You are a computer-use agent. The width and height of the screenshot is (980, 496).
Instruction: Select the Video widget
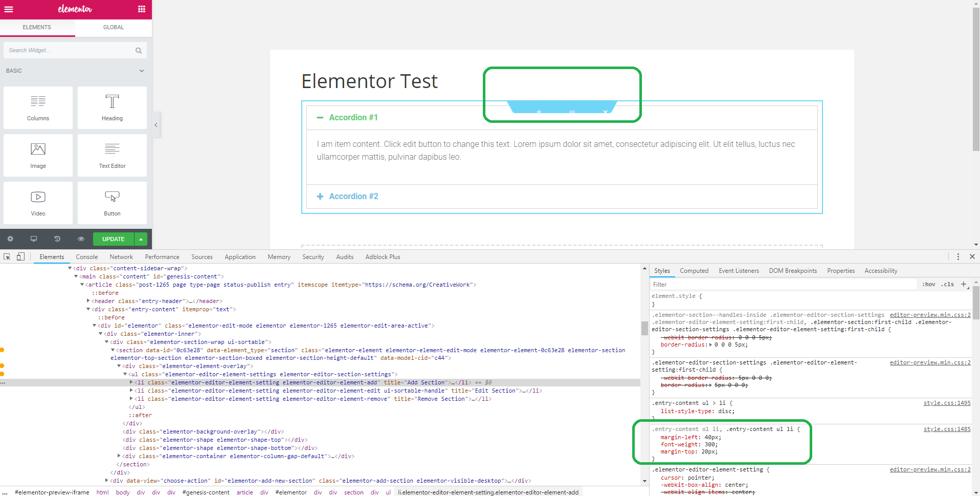pyautogui.click(x=38, y=203)
